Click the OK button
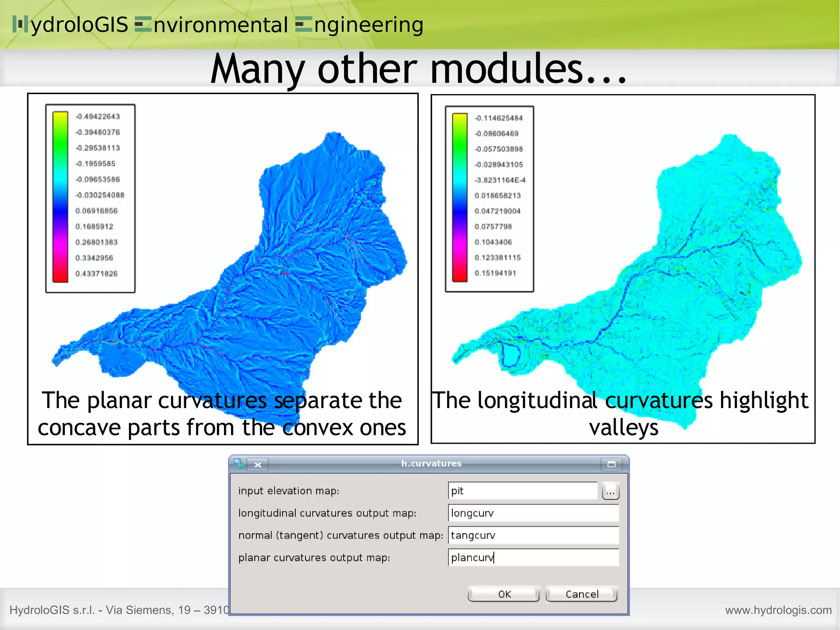This screenshot has height=630, width=840. click(504, 594)
